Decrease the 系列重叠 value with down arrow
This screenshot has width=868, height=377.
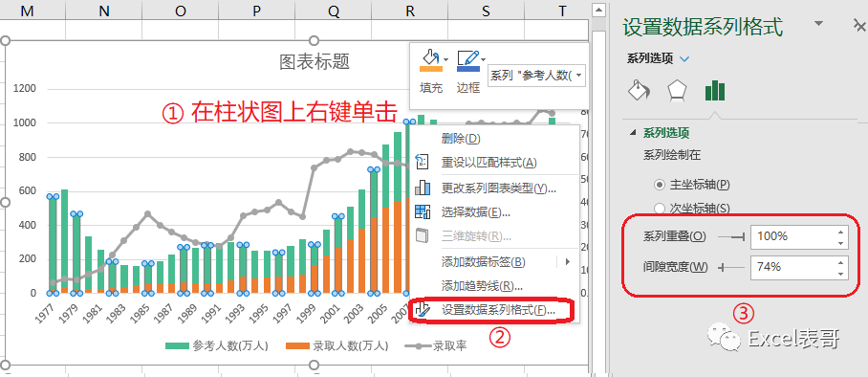point(841,243)
